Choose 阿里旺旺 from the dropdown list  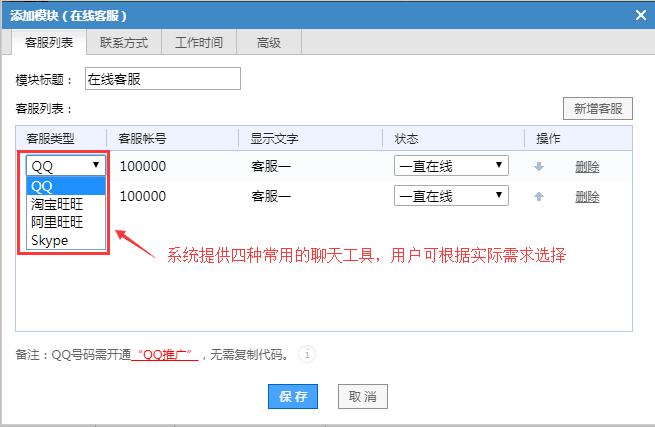click(x=66, y=222)
